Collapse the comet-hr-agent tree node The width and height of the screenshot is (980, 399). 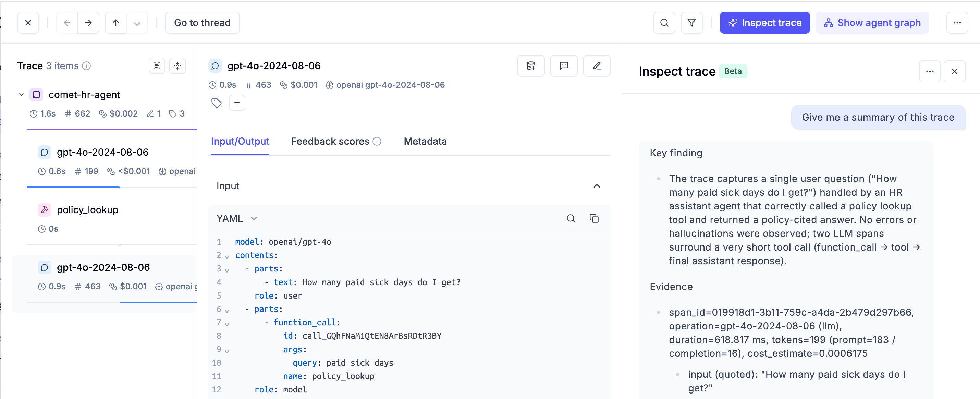pos(21,94)
